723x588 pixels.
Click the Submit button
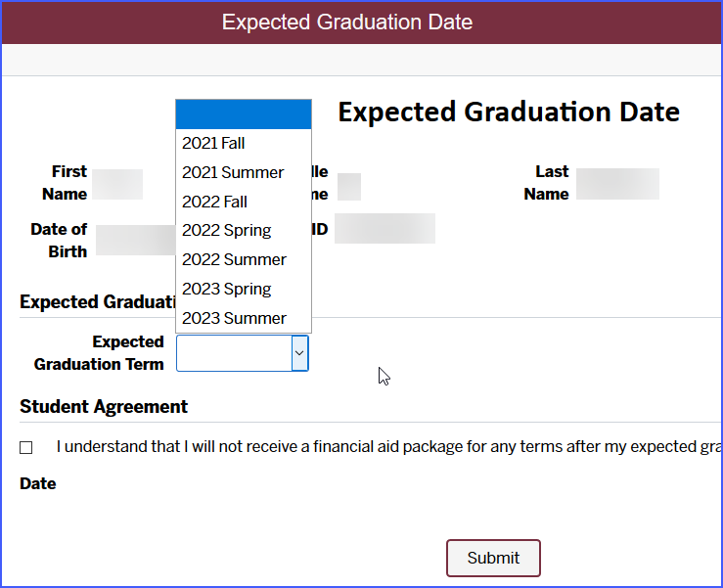coord(493,558)
